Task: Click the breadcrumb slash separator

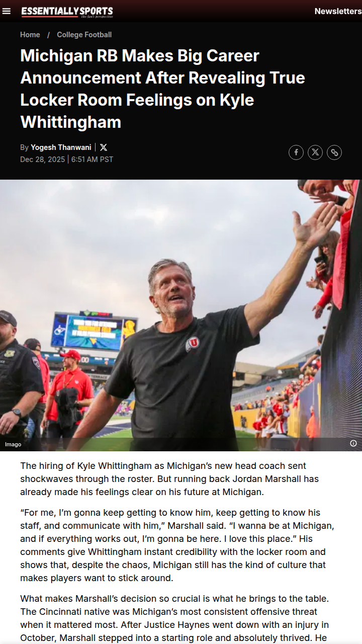Action: [49, 35]
